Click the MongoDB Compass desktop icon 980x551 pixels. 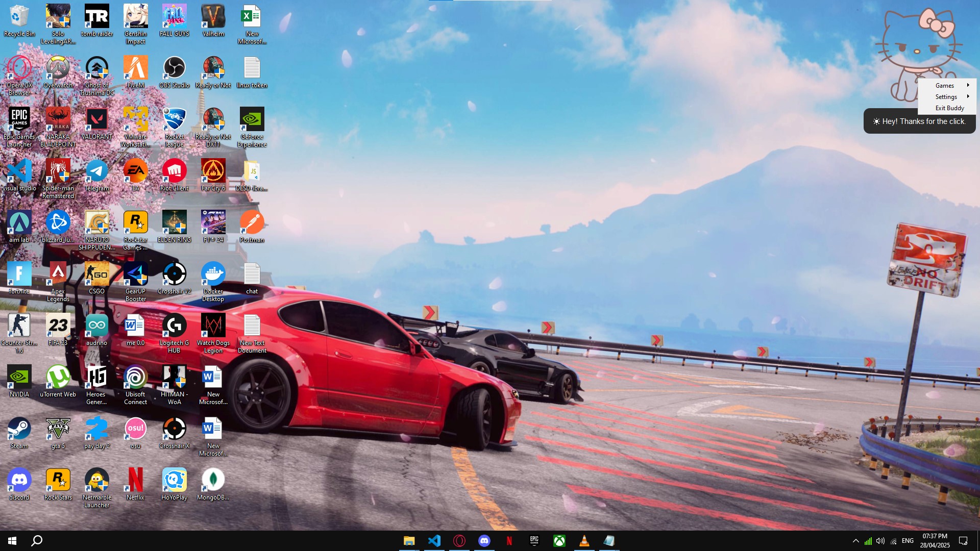click(213, 485)
